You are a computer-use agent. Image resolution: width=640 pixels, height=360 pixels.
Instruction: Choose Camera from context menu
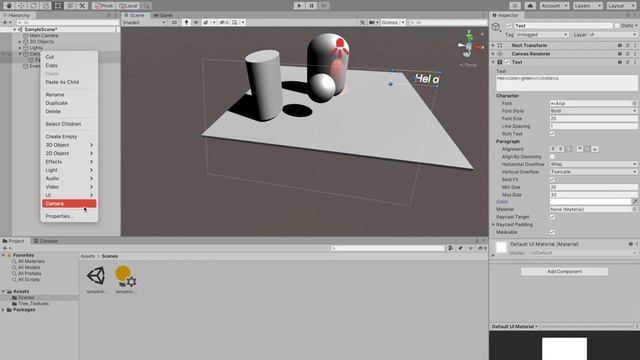pyautogui.click(x=69, y=203)
